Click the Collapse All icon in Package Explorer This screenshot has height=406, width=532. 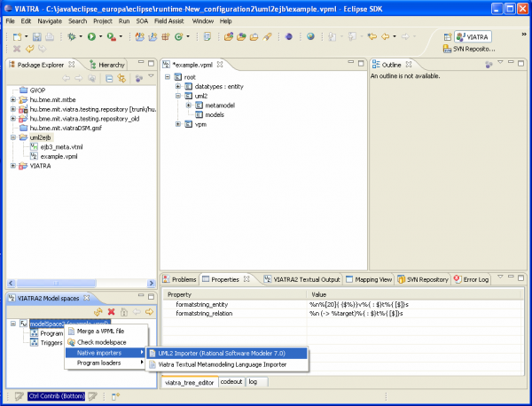109,79
